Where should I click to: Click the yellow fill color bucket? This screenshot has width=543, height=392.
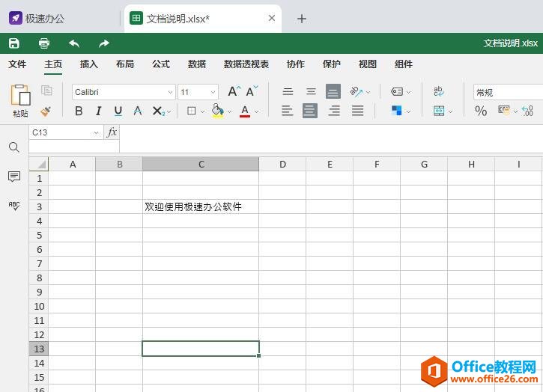pos(217,111)
